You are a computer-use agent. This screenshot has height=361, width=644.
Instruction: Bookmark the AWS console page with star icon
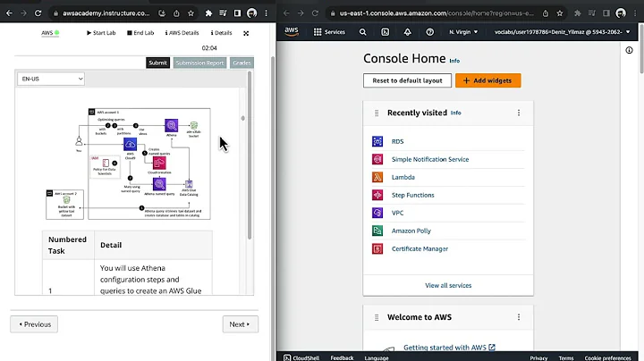[559, 13]
